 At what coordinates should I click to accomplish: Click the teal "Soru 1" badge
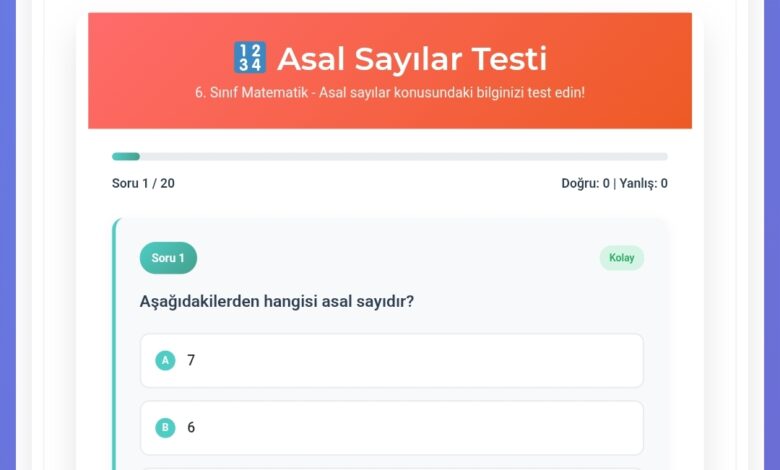click(x=168, y=258)
